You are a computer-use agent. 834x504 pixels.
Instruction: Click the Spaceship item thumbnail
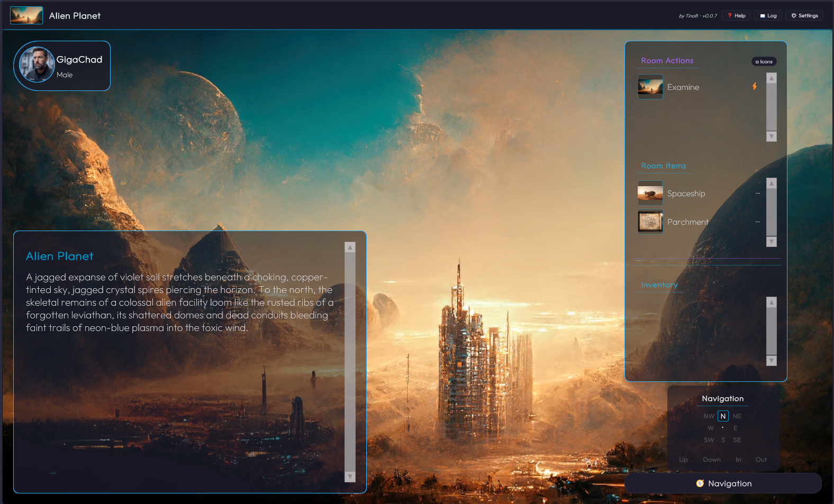(x=650, y=193)
